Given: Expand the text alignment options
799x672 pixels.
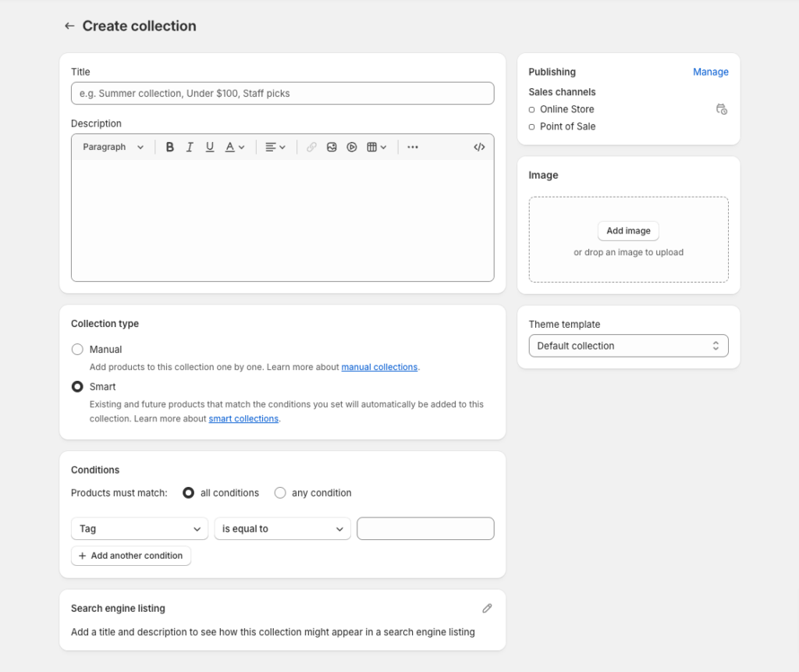Looking at the screenshot, I should click(275, 147).
